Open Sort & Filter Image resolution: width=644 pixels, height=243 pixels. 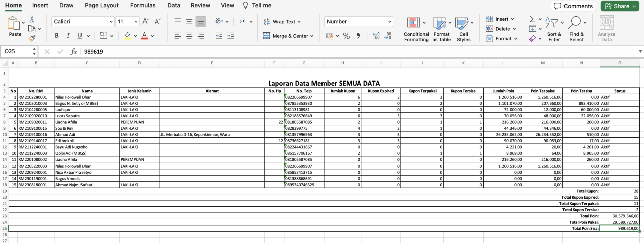[554, 29]
